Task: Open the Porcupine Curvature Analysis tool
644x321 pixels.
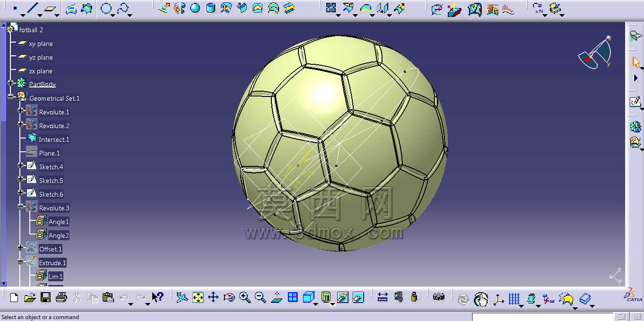Action: [x=508, y=9]
